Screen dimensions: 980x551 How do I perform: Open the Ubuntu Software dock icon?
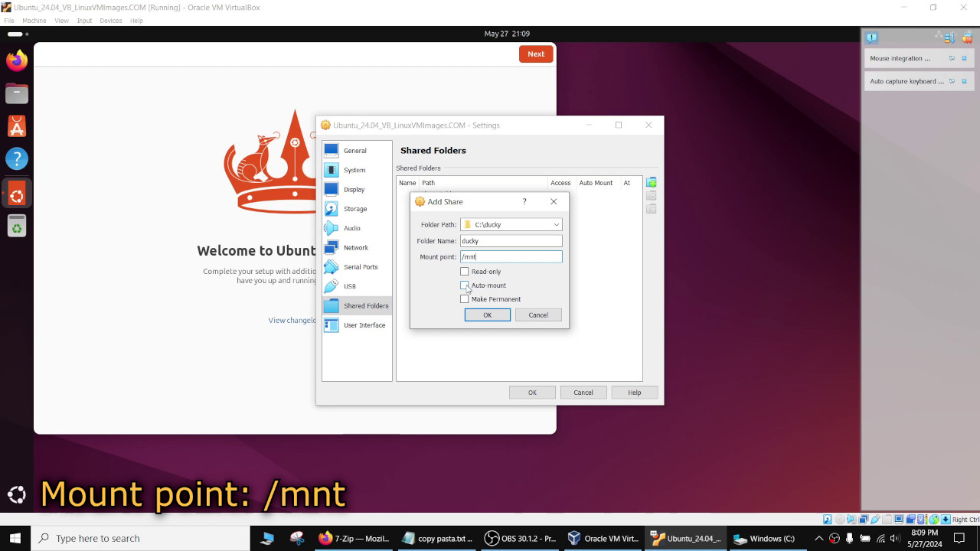[17, 126]
